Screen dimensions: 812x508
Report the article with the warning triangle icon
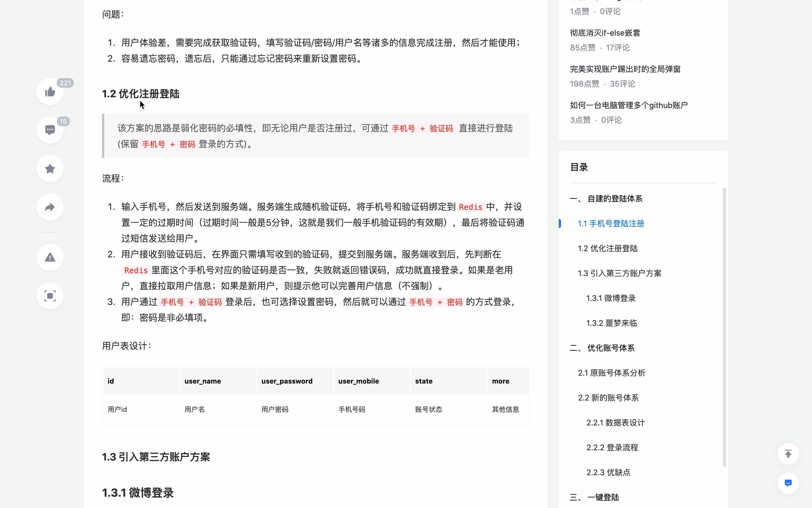coord(50,257)
